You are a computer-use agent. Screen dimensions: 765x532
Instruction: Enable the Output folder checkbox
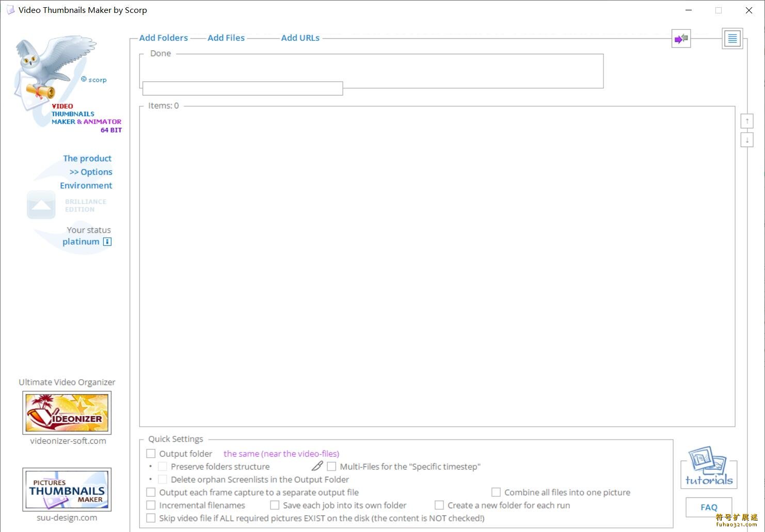pos(151,454)
